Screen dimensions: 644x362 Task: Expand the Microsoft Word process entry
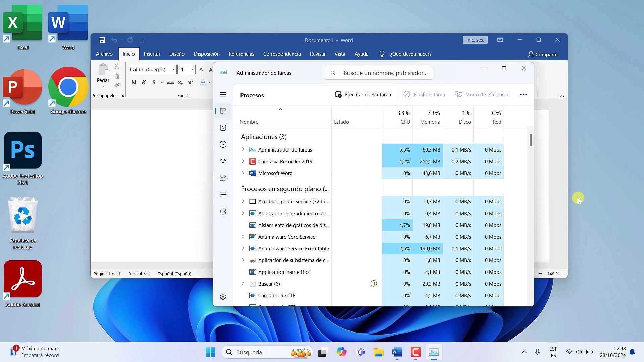(243, 173)
